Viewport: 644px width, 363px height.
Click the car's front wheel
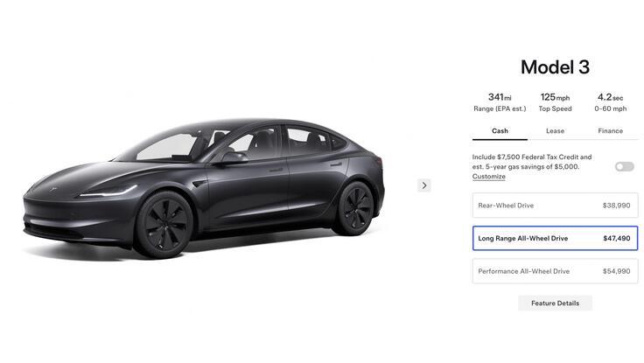click(x=164, y=224)
